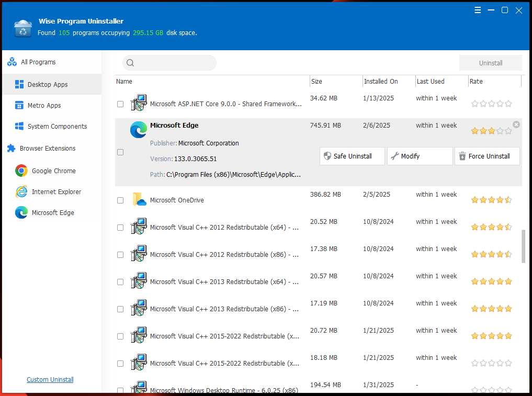Tick the Microsoft Edge row checkbox
The height and width of the screenshot is (396, 532).
tap(120, 152)
